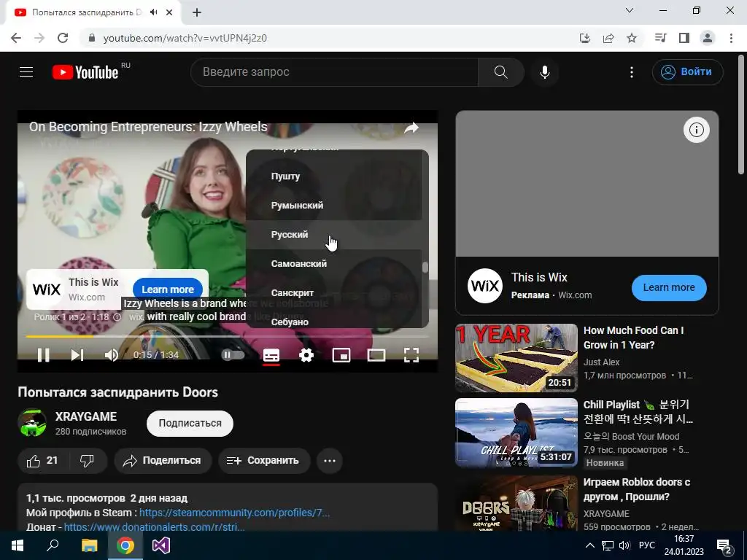This screenshot has height=560, width=747.
Task: Skip to the next video
Action: pyautogui.click(x=77, y=355)
